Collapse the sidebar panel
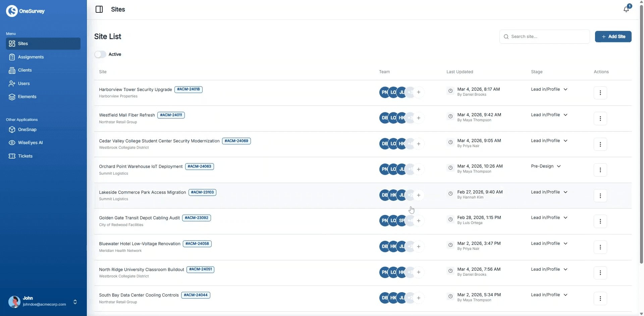The width and height of the screenshot is (644, 316). pyautogui.click(x=99, y=9)
